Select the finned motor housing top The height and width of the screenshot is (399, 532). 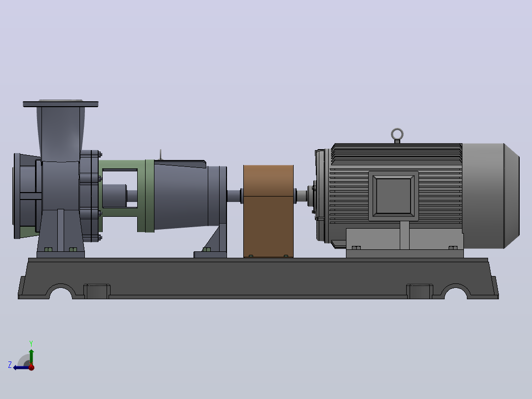tap(396, 154)
